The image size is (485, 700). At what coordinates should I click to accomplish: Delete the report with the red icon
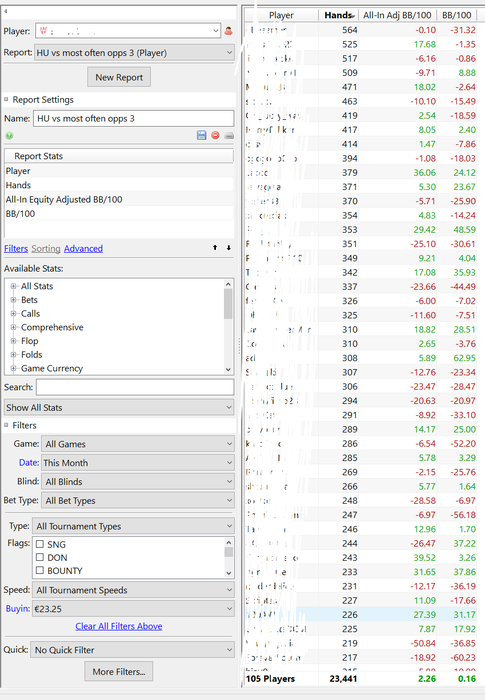pyautogui.click(x=215, y=135)
